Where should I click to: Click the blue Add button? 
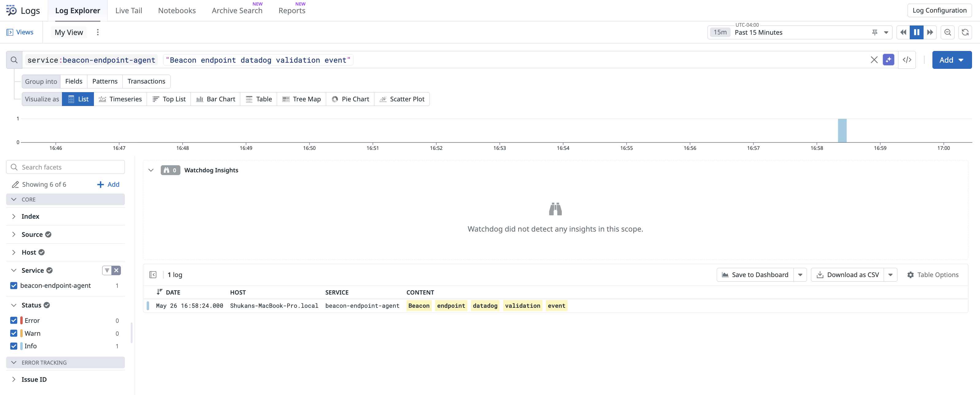pyautogui.click(x=952, y=60)
